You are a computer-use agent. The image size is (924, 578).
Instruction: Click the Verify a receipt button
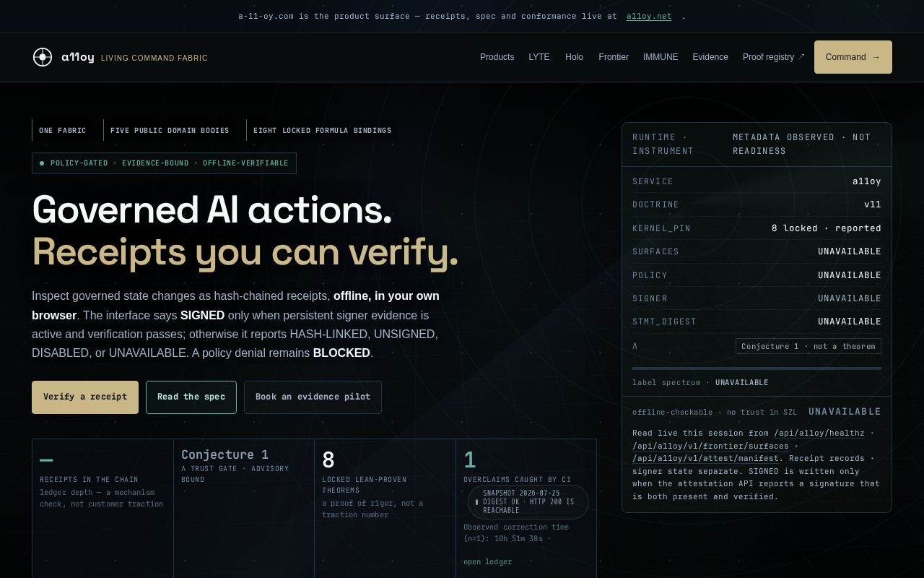coord(85,397)
